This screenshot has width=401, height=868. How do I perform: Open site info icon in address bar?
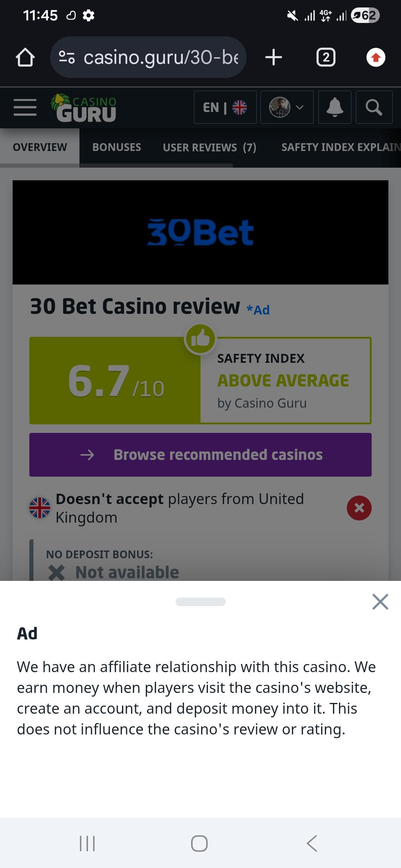(67, 57)
